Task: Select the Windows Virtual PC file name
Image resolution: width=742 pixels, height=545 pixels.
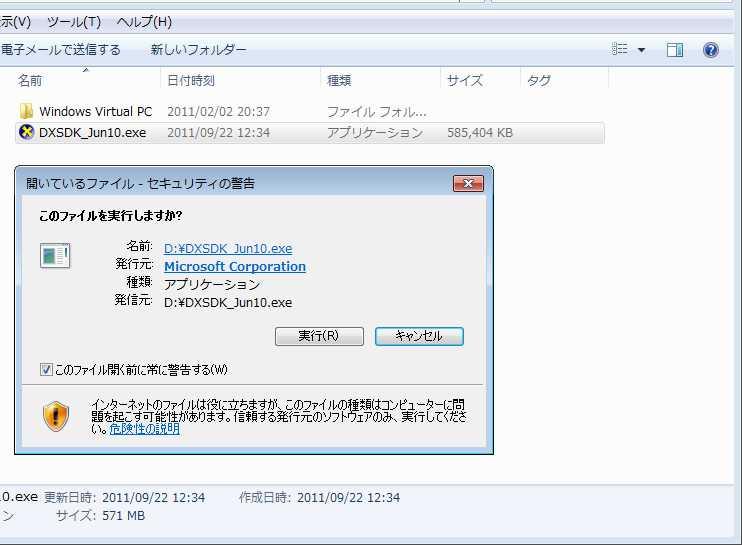Action: 96,112
